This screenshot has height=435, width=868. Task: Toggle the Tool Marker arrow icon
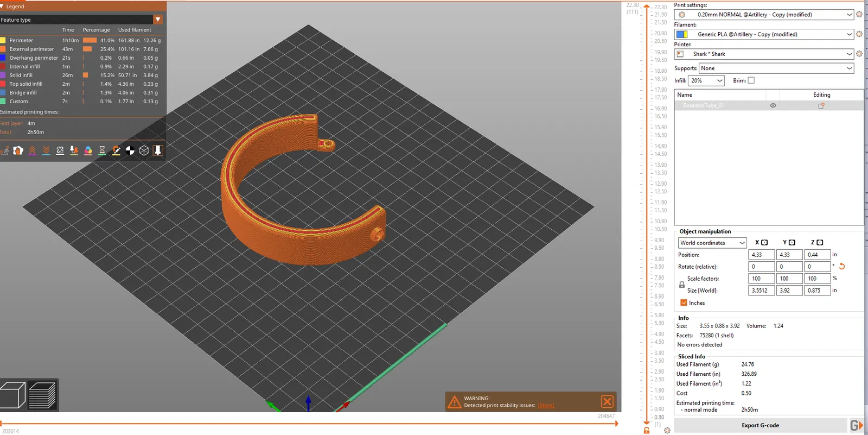tap(158, 150)
